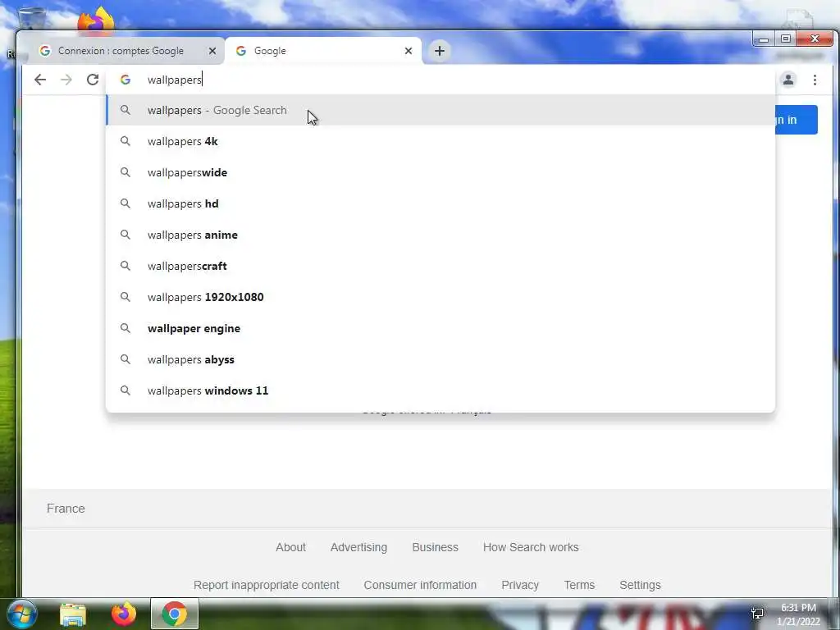Close the Connexion : comptes Google tab
The image size is (840, 630).
(212, 51)
